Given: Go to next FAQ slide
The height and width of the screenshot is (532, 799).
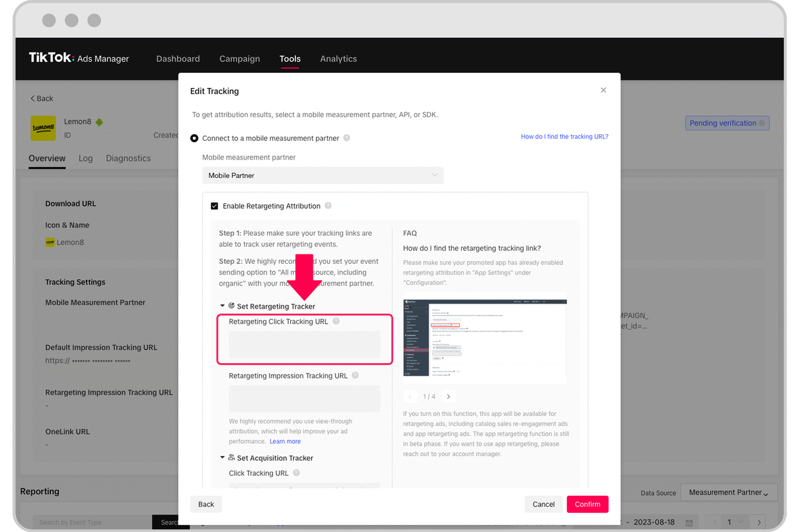Looking at the screenshot, I should pyautogui.click(x=448, y=397).
